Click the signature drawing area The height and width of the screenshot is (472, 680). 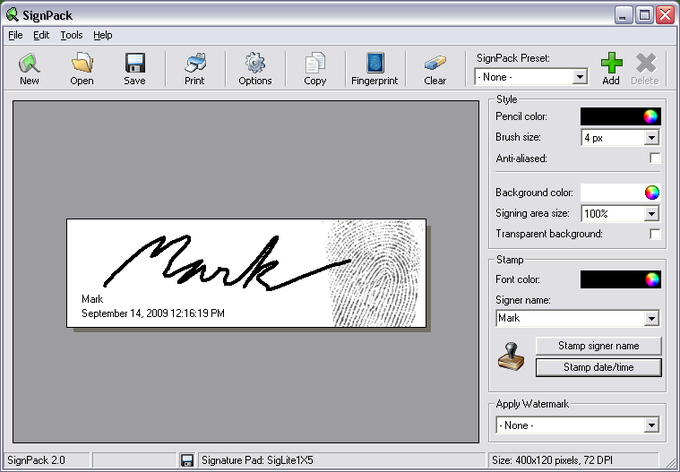coord(246,273)
